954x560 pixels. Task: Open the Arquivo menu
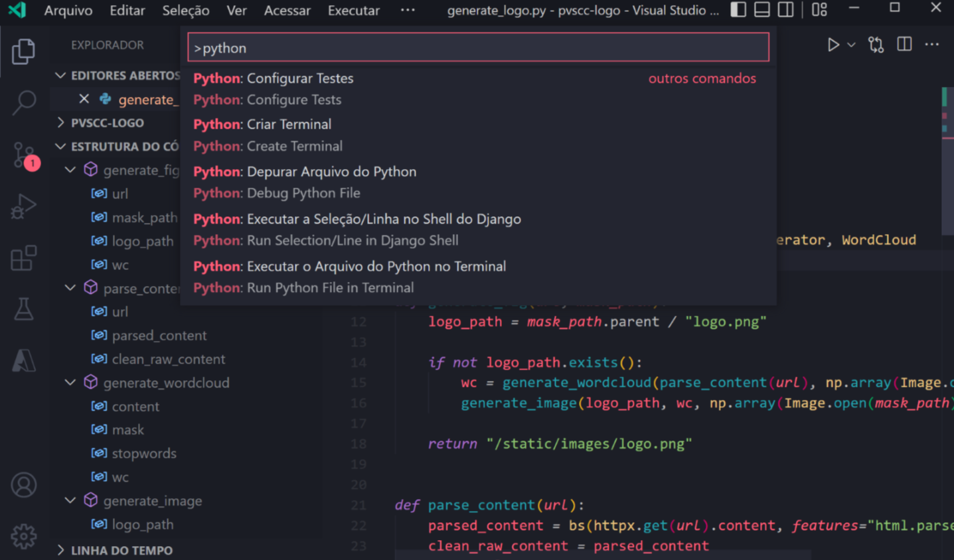coord(68,11)
